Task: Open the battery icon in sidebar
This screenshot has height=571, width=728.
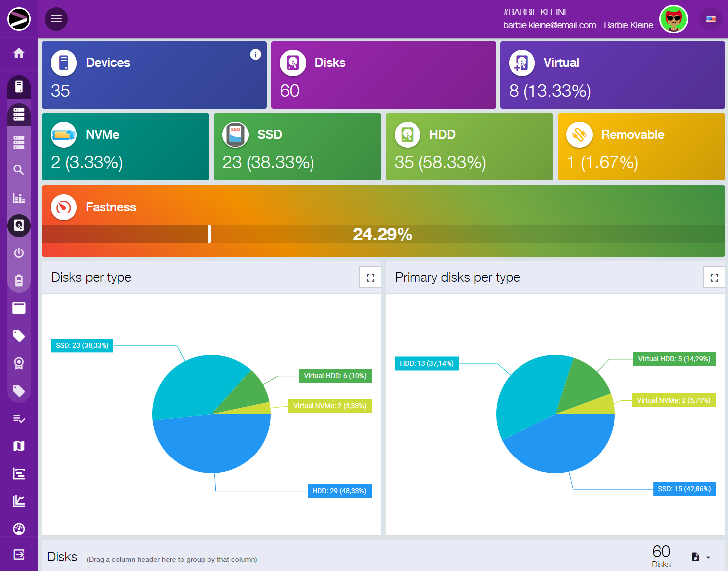Action: coord(19,281)
